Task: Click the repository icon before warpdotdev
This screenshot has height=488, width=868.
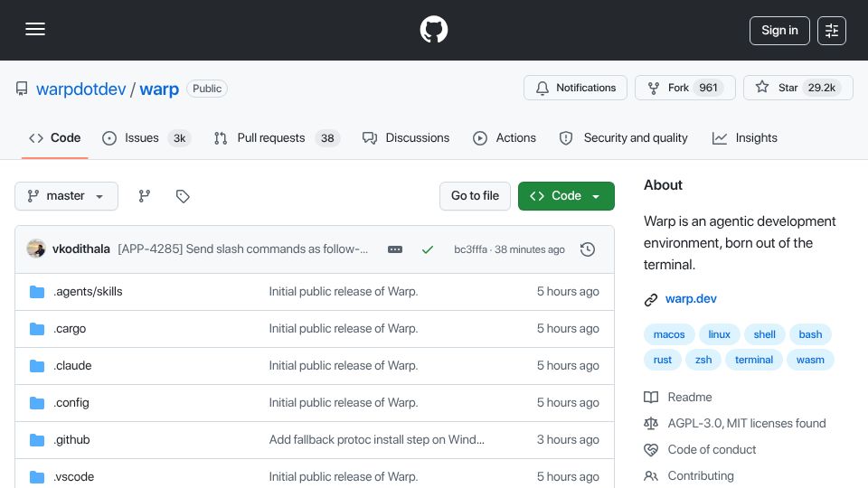Action: pyautogui.click(x=22, y=89)
